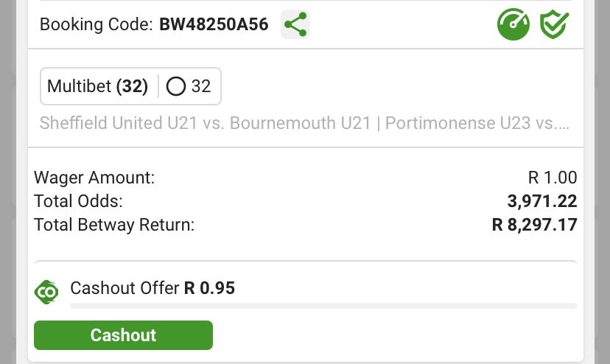Click the Cashout Offer R 0.95 text
Viewport: 610px width, 364px height.
click(152, 288)
